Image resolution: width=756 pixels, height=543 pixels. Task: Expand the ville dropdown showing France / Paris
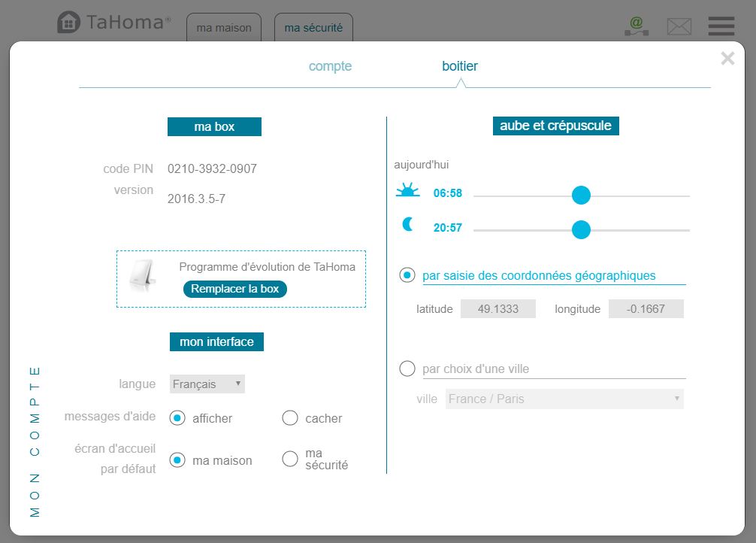(564, 399)
